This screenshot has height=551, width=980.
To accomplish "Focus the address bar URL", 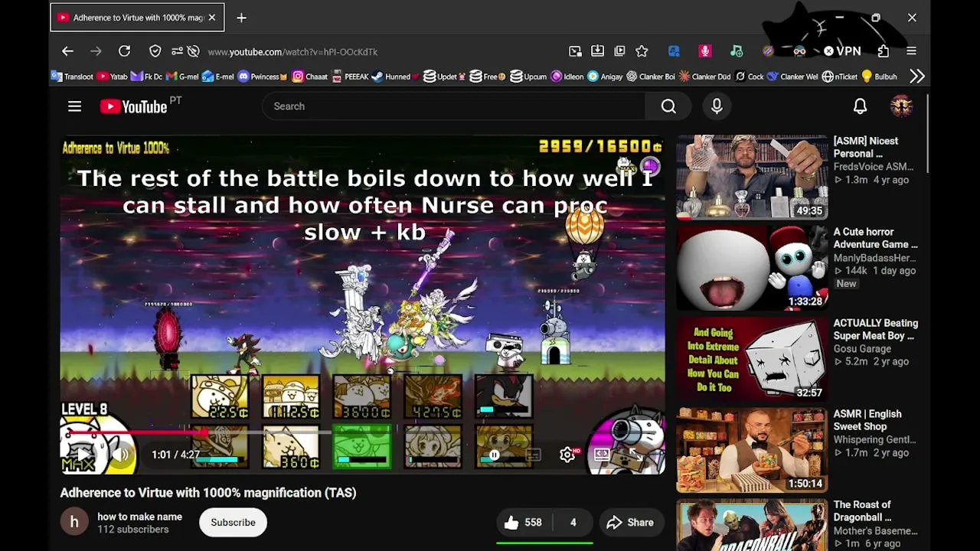I will click(292, 52).
